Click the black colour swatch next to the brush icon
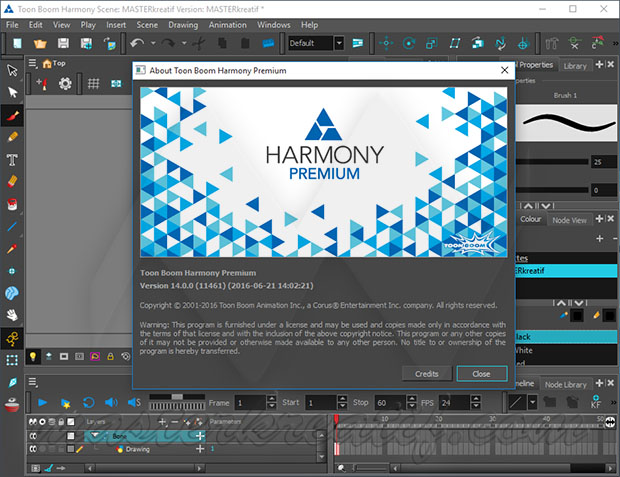The width and height of the screenshot is (620, 477). tap(577, 316)
